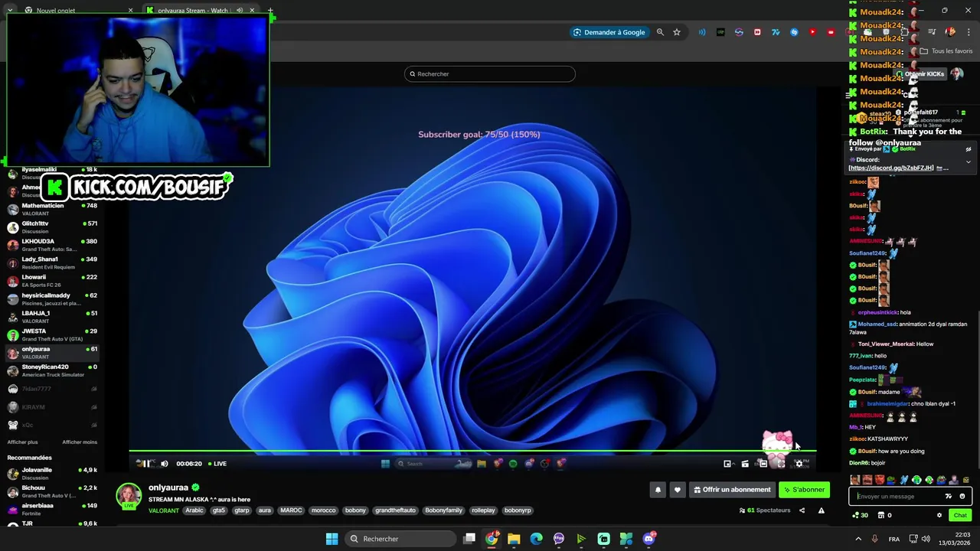Turn on notifications with the bell button
The height and width of the screenshot is (551, 980).
pyautogui.click(x=658, y=490)
